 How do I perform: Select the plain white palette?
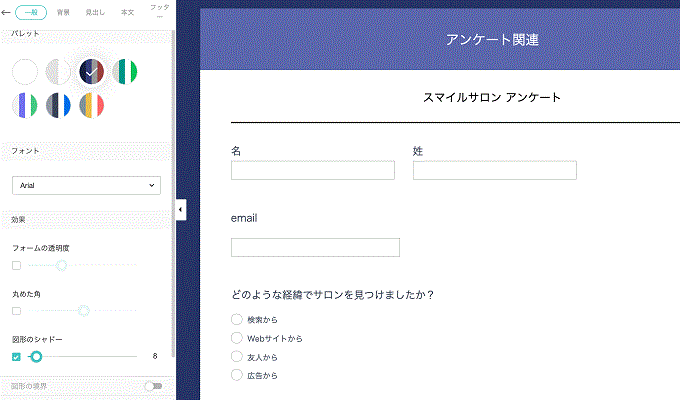[26, 72]
